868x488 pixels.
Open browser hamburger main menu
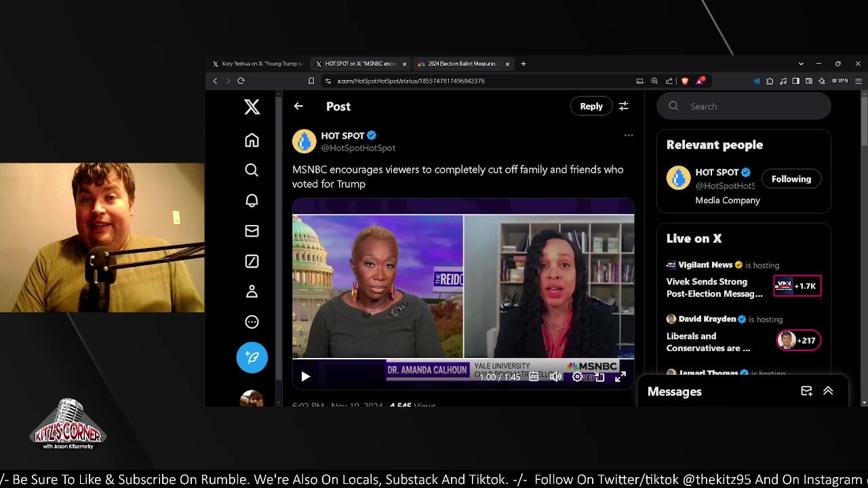coord(858,81)
